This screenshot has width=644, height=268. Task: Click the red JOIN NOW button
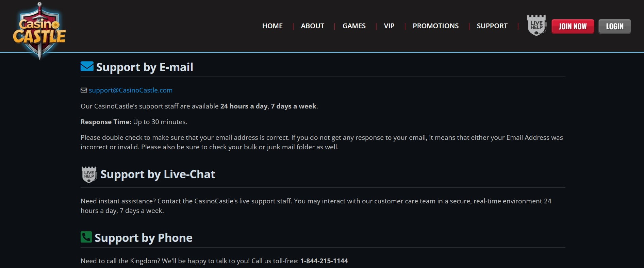click(x=573, y=26)
